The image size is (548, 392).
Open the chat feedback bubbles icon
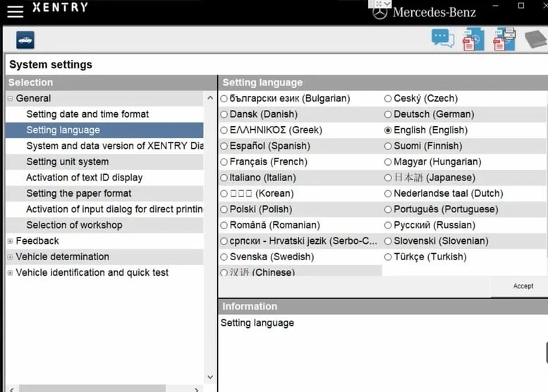pos(443,38)
